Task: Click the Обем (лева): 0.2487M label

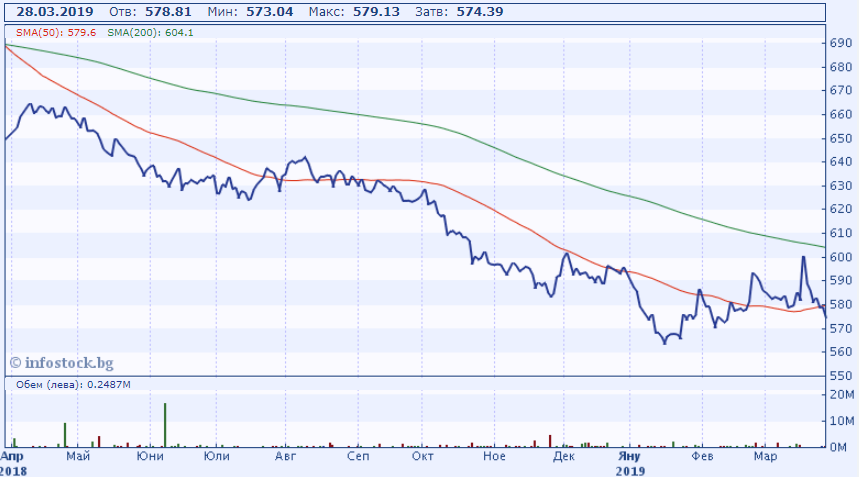Action: click(73, 384)
